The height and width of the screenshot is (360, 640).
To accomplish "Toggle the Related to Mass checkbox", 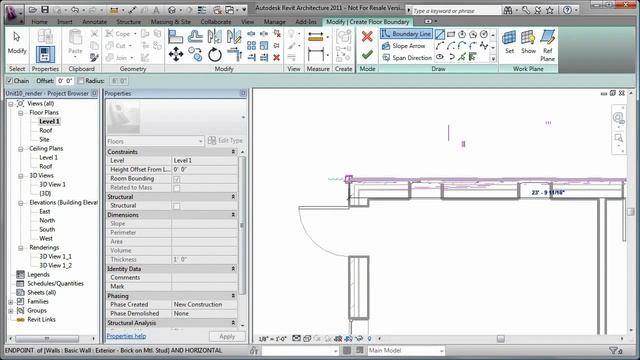I will point(177,188).
